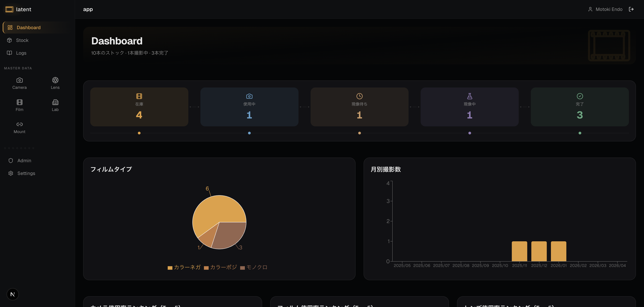Go to the Stock page

coord(22,40)
